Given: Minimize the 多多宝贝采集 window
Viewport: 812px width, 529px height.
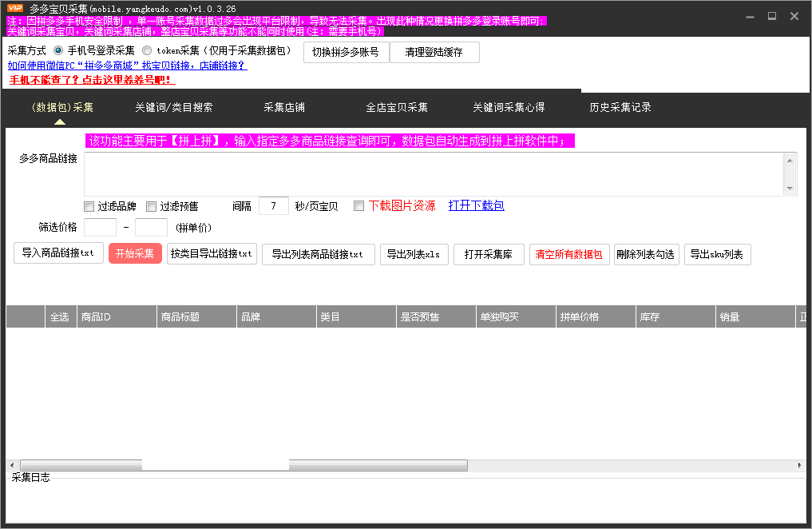Looking at the screenshot, I should point(750,17).
